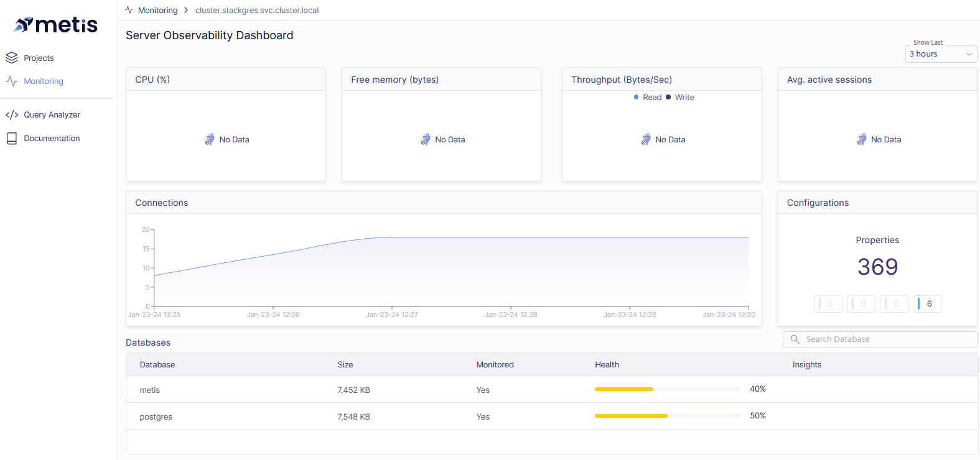Click the chevron arrow on 3 hours dropdown
Screen dimensions: 980x460
tap(969, 54)
